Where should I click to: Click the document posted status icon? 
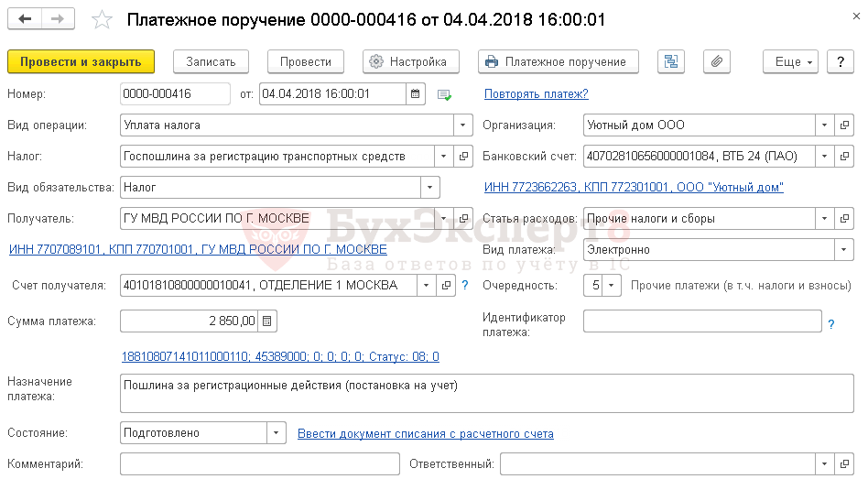[x=444, y=95]
